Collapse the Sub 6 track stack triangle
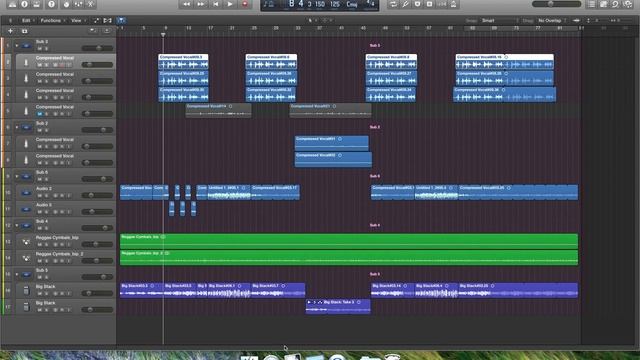Viewport: 640px width, 360px height. (17, 176)
